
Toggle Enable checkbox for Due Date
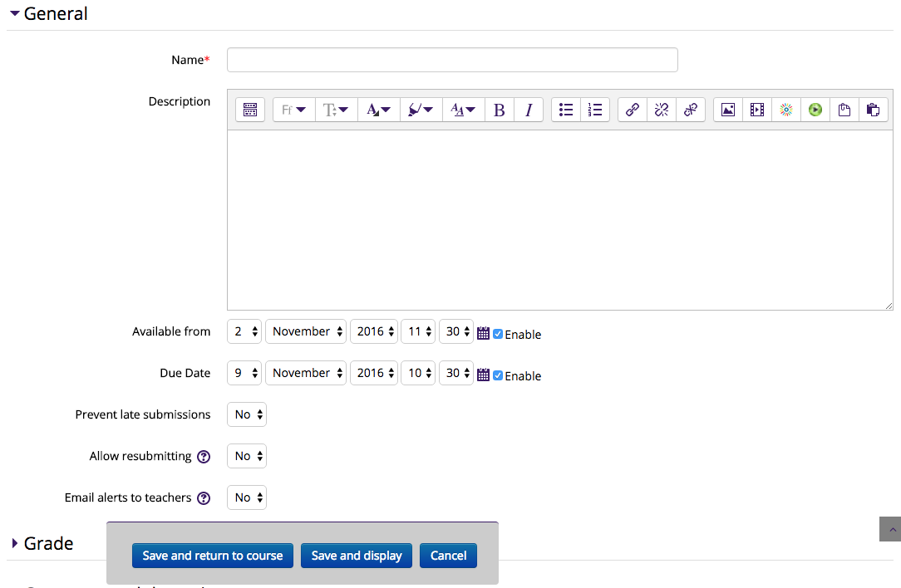(x=498, y=375)
